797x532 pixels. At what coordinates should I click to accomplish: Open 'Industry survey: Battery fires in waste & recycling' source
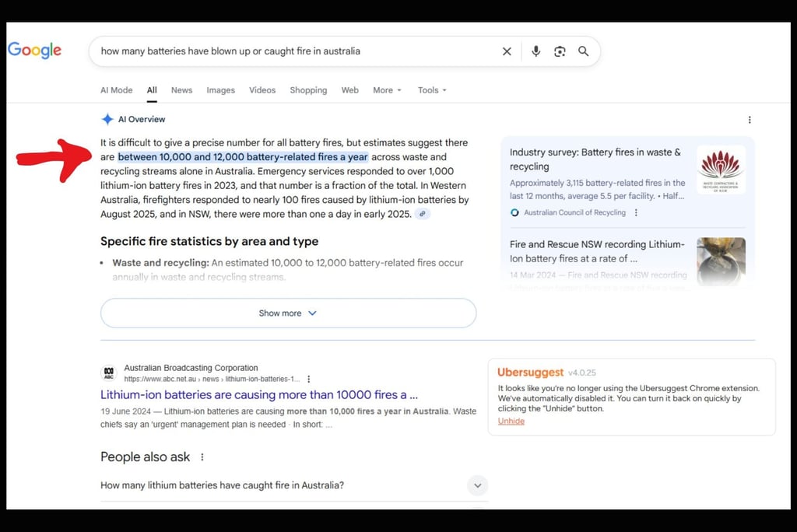595,159
